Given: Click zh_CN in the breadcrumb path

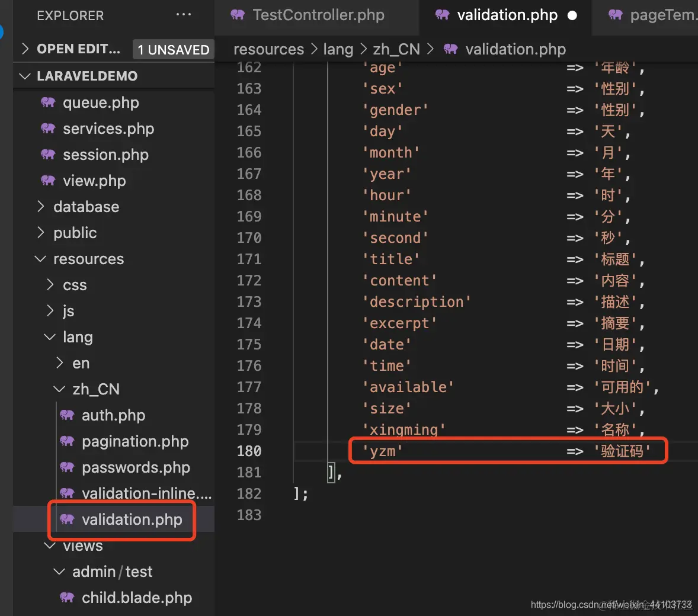Looking at the screenshot, I should pos(396,49).
